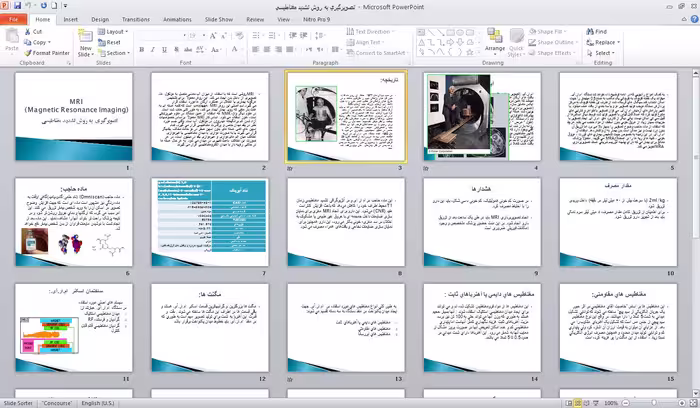
Task: Open Character Spacing options
Action: [200, 50]
